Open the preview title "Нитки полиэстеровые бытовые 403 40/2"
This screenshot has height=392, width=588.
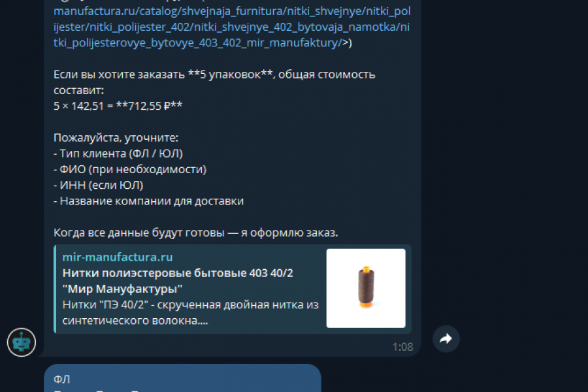pyautogui.click(x=178, y=272)
